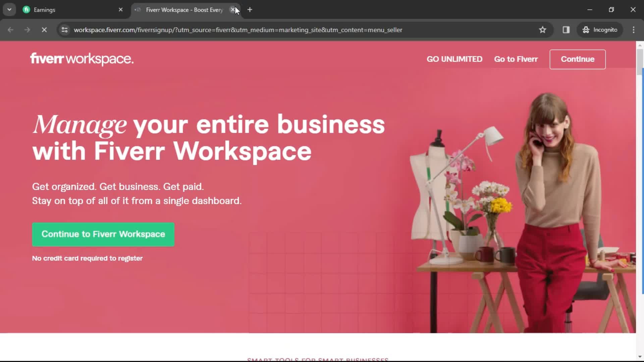Open the GO UNLIMITED link
This screenshot has width=644, height=362.
pyautogui.click(x=454, y=59)
